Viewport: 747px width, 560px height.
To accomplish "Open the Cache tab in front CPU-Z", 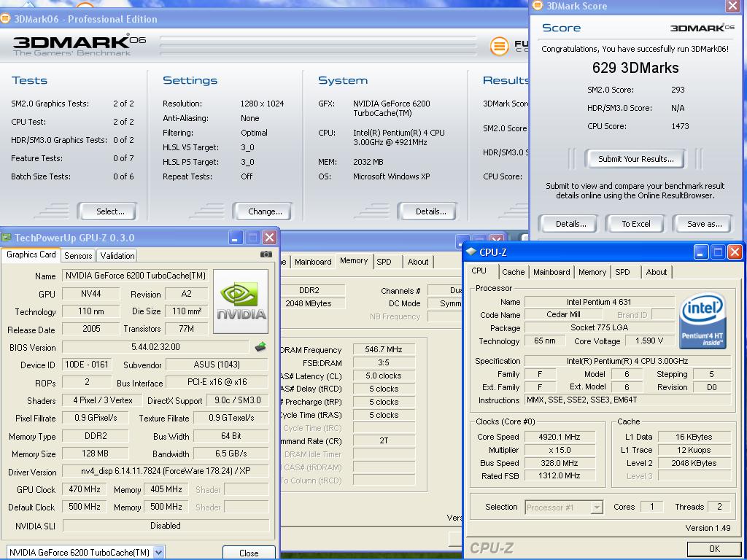I will 513,272.
